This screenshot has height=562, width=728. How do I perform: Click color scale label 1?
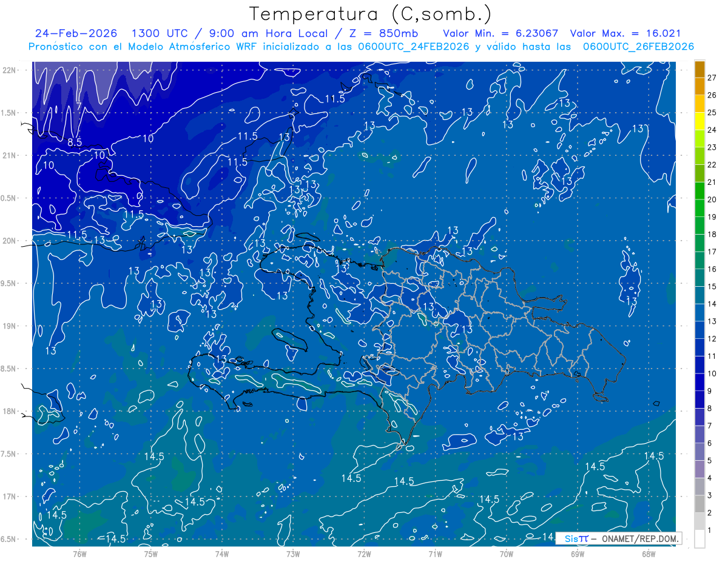710,530
